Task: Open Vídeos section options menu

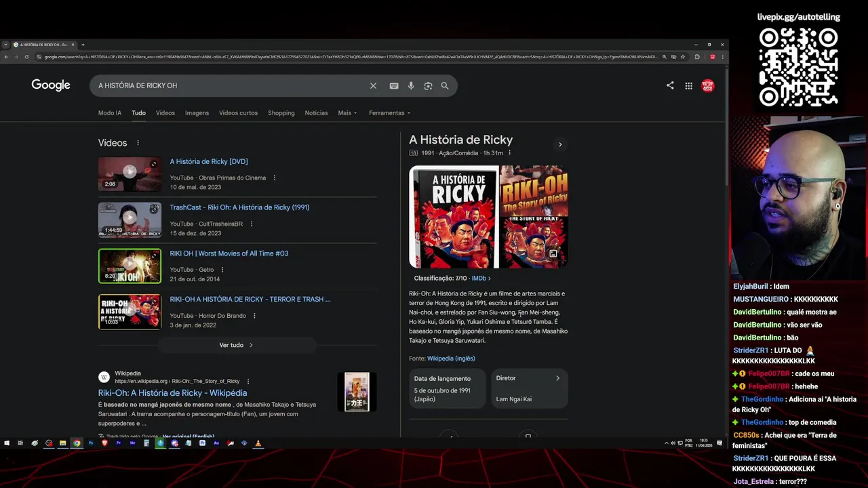Action: click(x=138, y=143)
